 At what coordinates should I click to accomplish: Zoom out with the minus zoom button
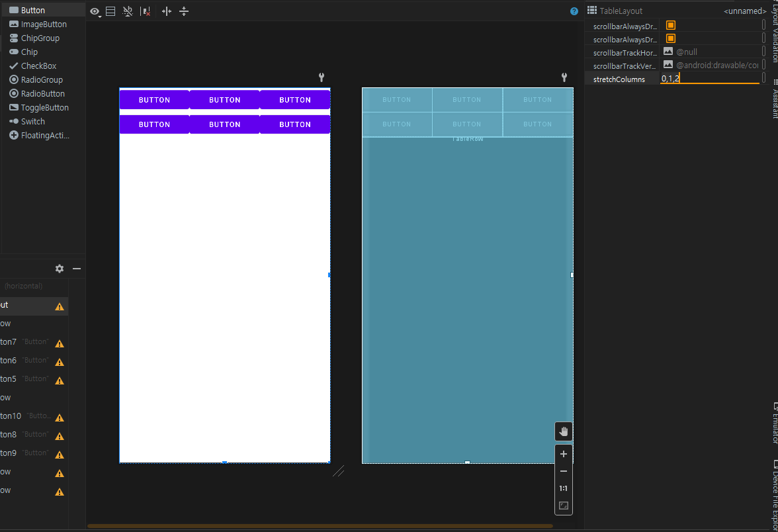point(564,471)
